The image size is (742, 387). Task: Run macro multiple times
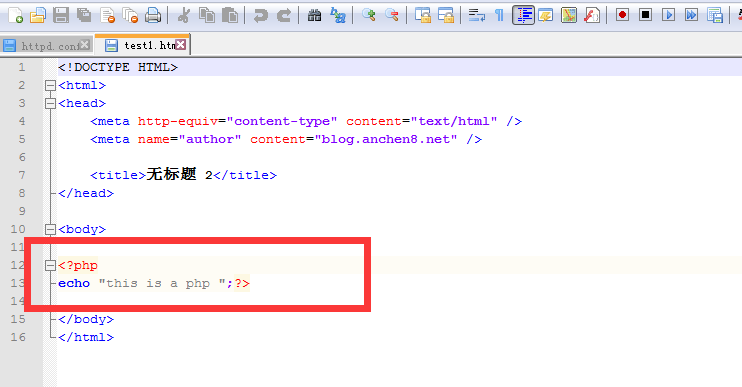click(691, 15)
